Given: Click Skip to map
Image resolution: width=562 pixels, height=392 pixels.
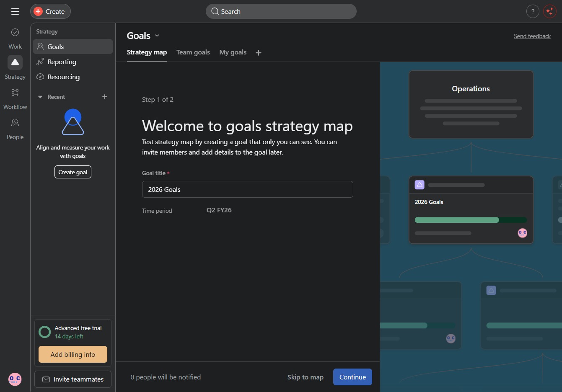Looking at the screenshot, I should tap(306, 377).
